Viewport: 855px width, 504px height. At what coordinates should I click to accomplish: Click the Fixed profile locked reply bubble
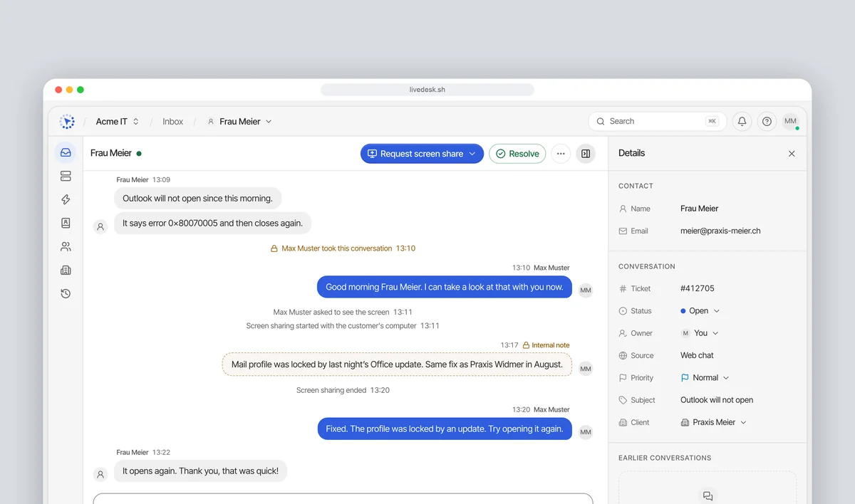point(445,429)
